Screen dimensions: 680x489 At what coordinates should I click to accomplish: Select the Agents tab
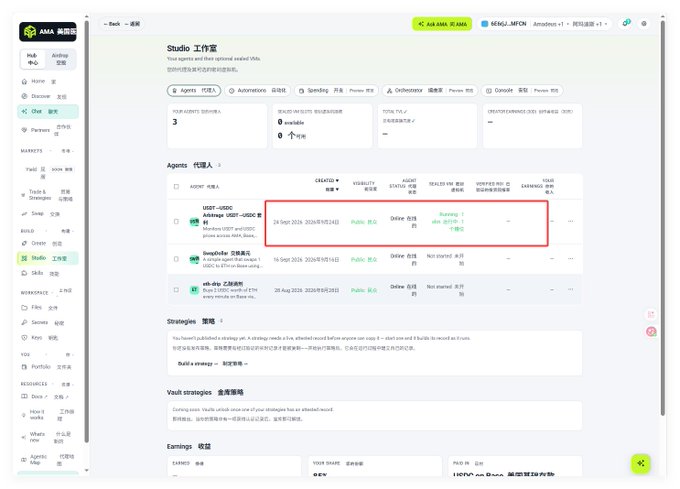point(194,90)
